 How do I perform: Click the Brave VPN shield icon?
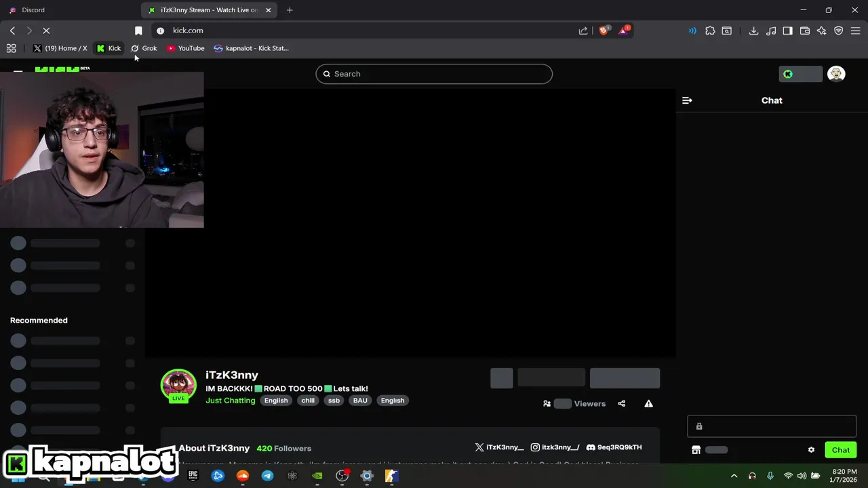839,30
